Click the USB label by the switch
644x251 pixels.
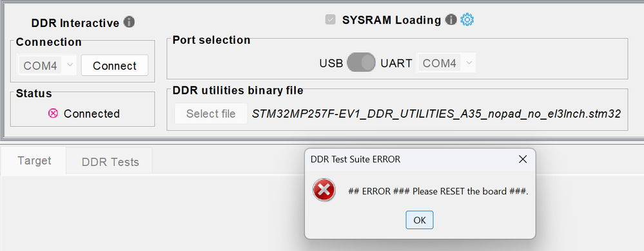pos(331,64)
